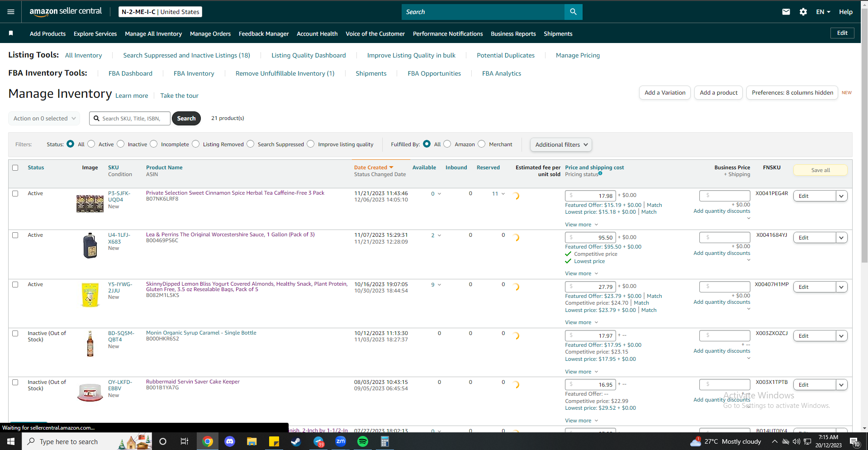Check the Lea & Perrins row checkbox
The image size is (868, 450).
pyautogui.click(x=15, y=235)
